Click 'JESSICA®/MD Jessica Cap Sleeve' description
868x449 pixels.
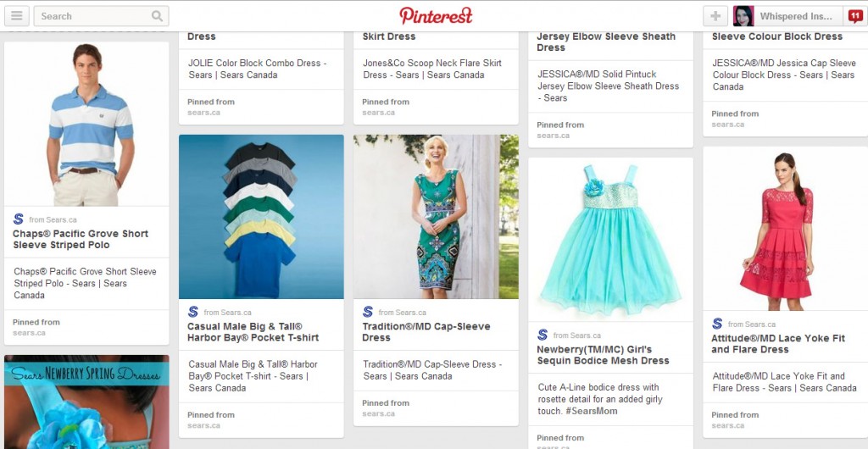pos(784,75)
